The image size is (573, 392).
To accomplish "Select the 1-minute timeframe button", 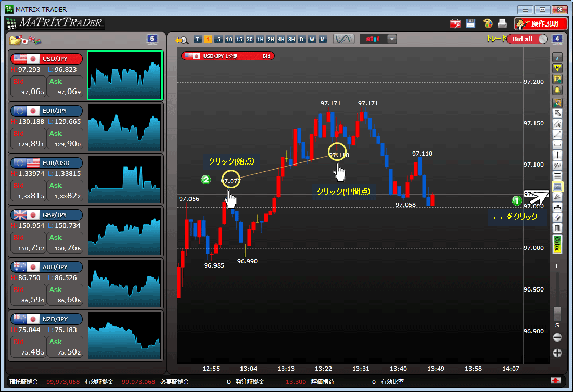I will point(208,39).
